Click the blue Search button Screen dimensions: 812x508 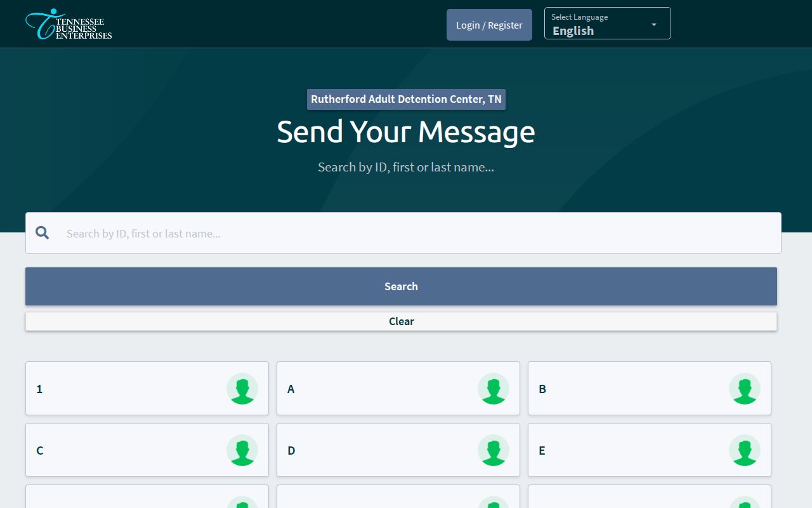[x=401, y=286]
